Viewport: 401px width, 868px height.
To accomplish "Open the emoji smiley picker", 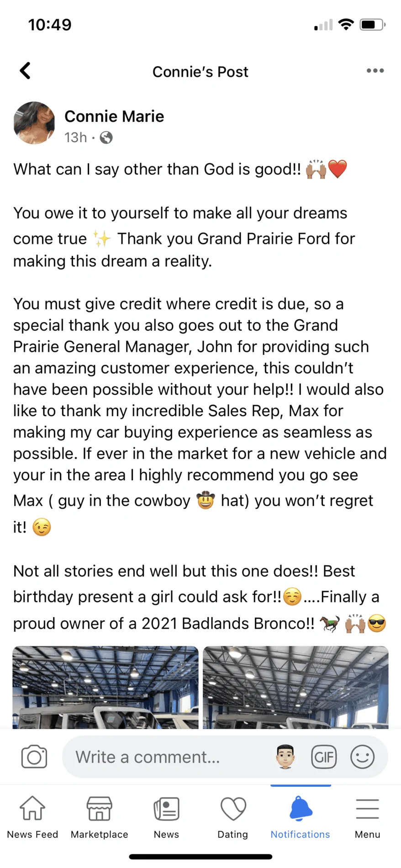I will point(363,757).
